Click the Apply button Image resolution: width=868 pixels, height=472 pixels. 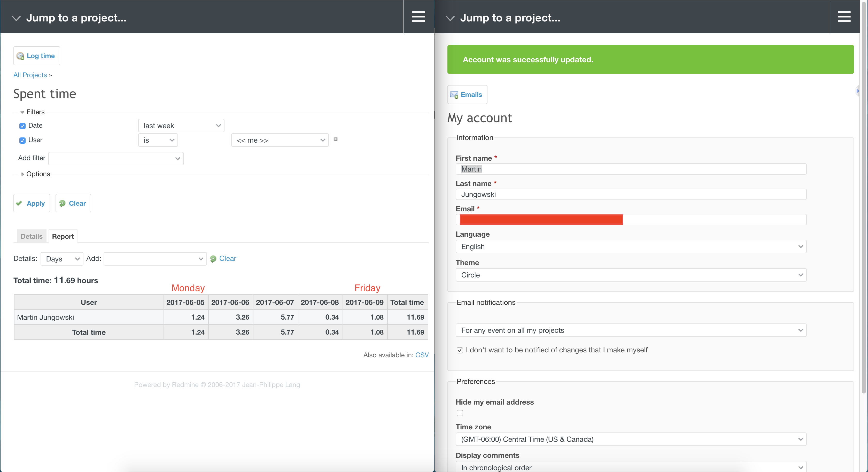point(32,203)
